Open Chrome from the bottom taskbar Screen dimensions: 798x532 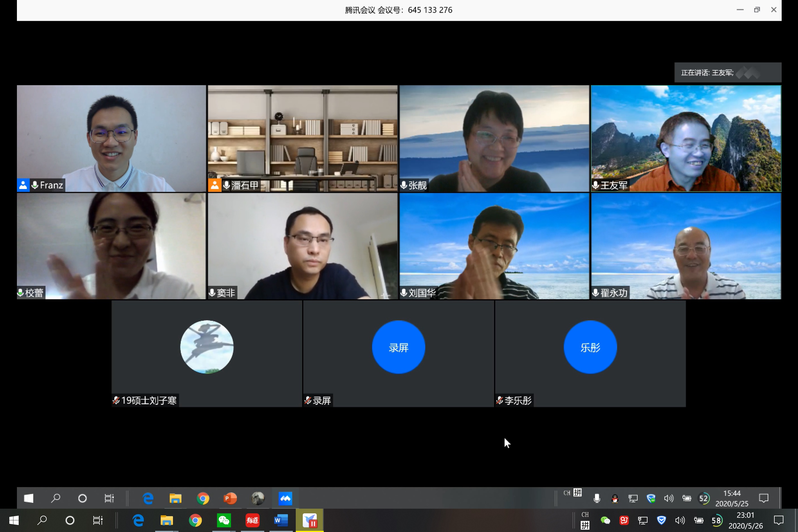[x=195, y=520]
